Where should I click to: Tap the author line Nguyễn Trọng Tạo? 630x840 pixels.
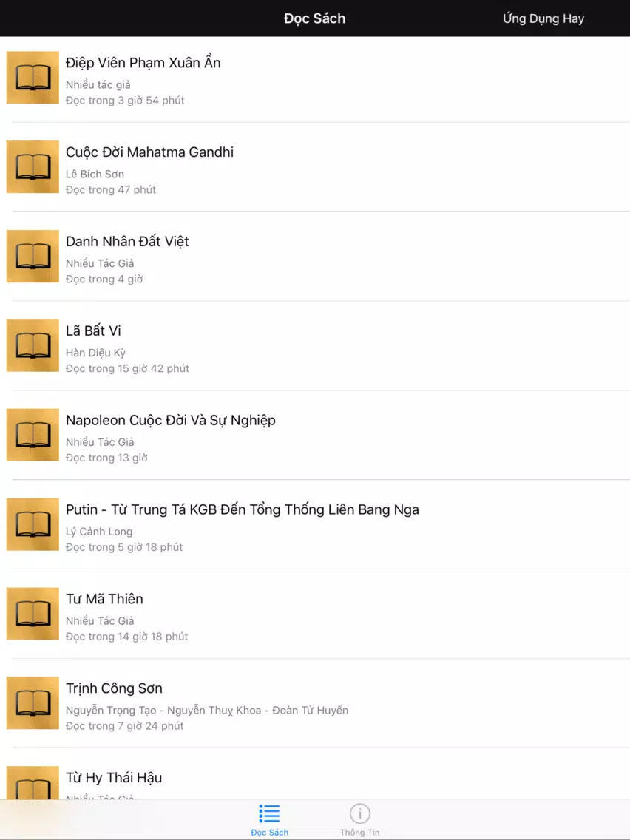point(207,711)
